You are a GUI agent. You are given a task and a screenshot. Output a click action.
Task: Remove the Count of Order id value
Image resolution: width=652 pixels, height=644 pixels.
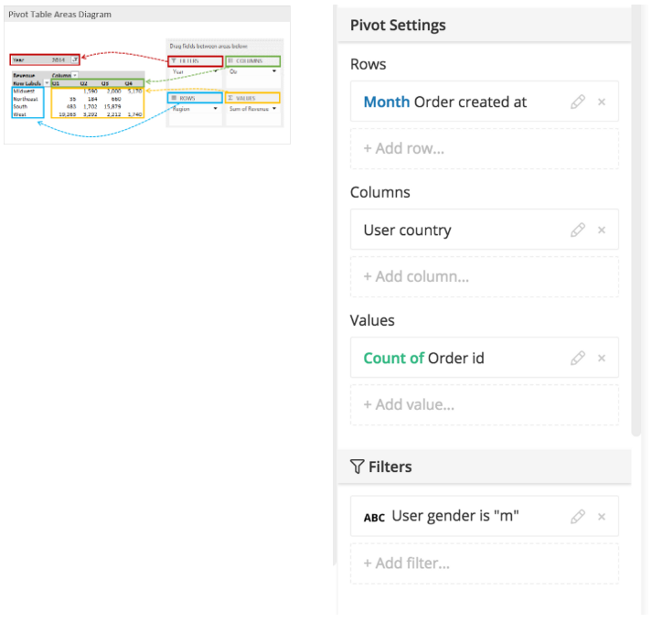602,359
